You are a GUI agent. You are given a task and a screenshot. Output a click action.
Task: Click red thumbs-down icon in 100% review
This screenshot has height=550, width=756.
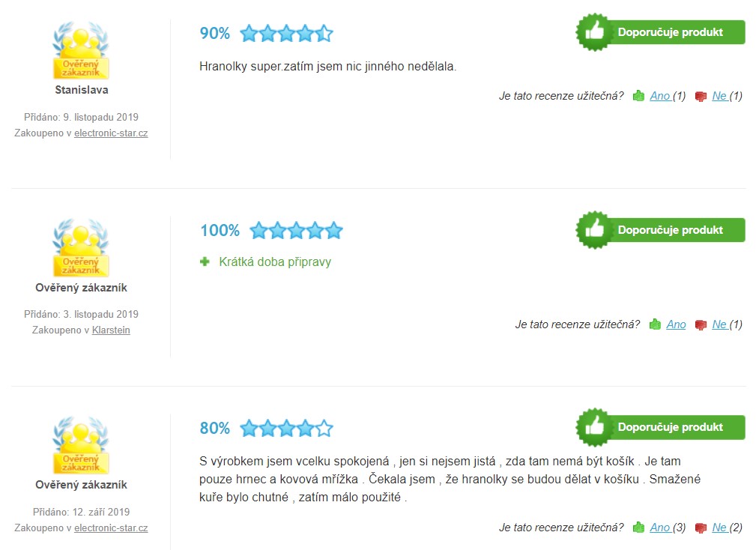(x=701, y=324)
